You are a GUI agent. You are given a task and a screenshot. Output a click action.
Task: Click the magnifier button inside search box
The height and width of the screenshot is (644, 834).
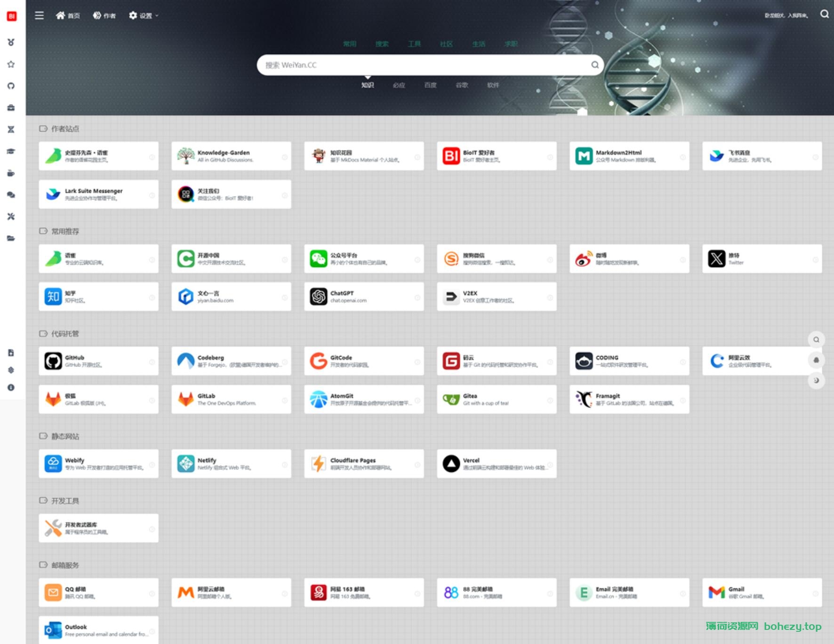(595, 65)
